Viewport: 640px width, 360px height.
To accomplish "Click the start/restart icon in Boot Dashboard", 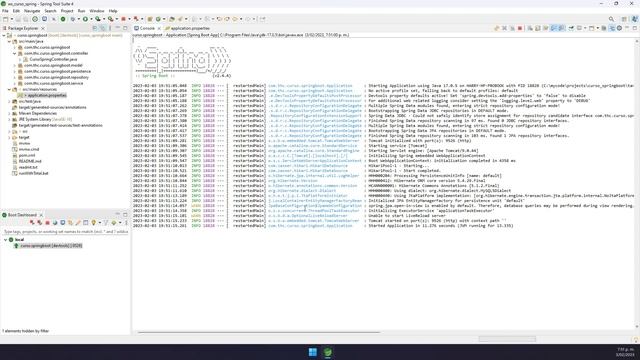I will point(32,223).
